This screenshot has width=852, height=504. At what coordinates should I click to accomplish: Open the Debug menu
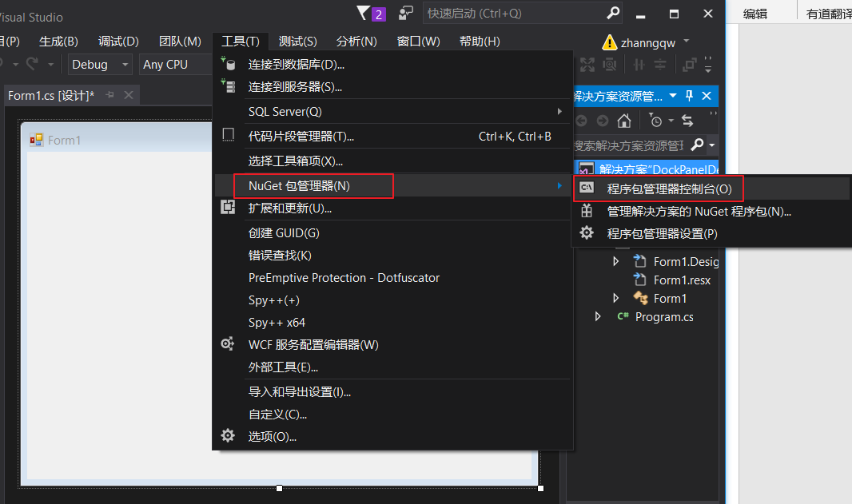(x=118, y=42)
